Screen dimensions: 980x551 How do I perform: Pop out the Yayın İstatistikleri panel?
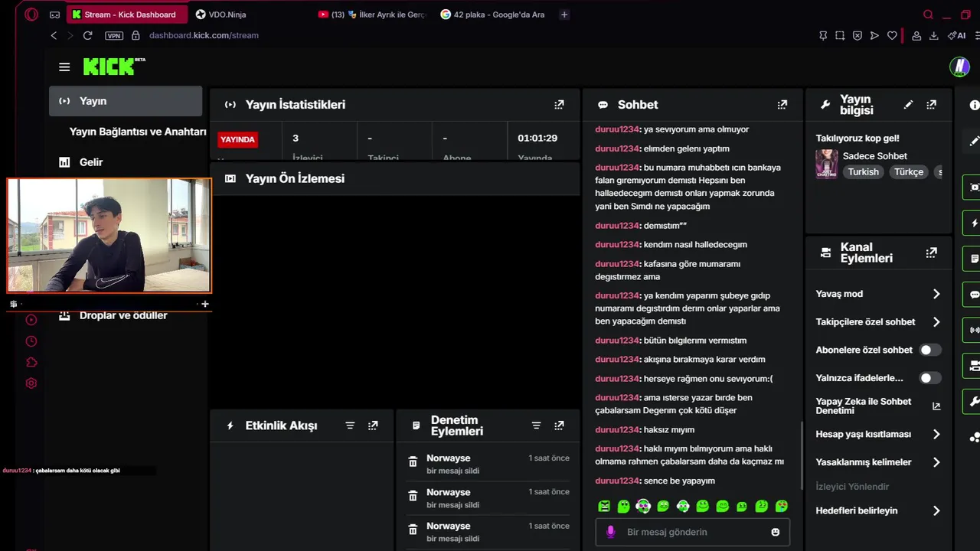(x=559, y=105)
